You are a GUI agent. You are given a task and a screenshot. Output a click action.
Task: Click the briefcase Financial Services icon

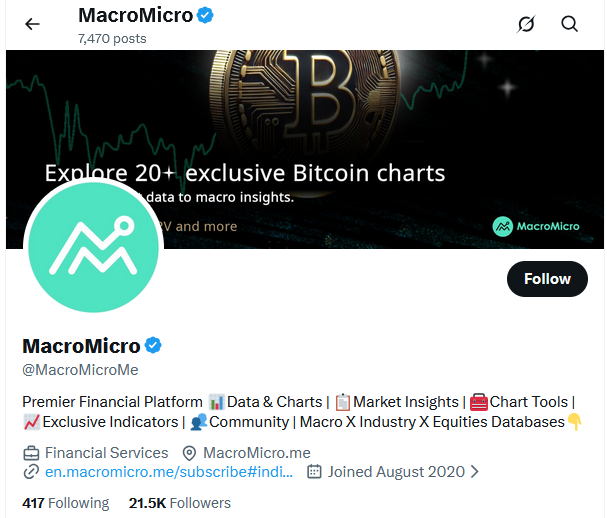[31, 452]
